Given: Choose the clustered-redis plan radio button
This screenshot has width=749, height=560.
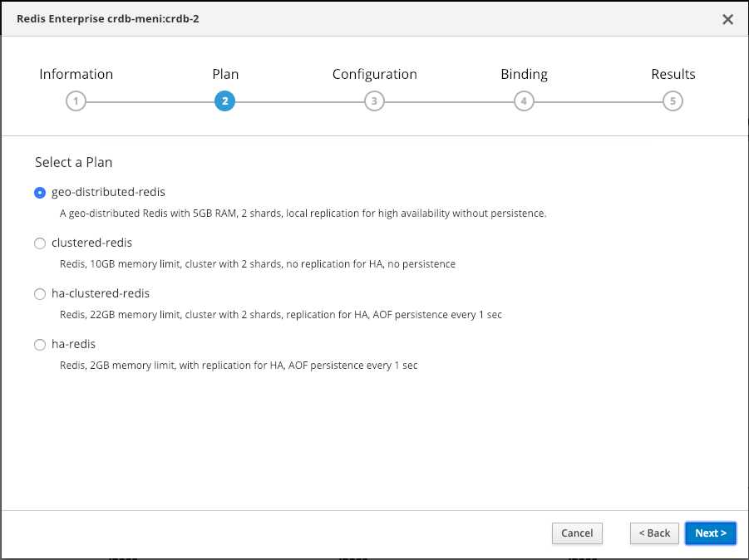Looking at the screenshot, I should [x=40, y=243].
